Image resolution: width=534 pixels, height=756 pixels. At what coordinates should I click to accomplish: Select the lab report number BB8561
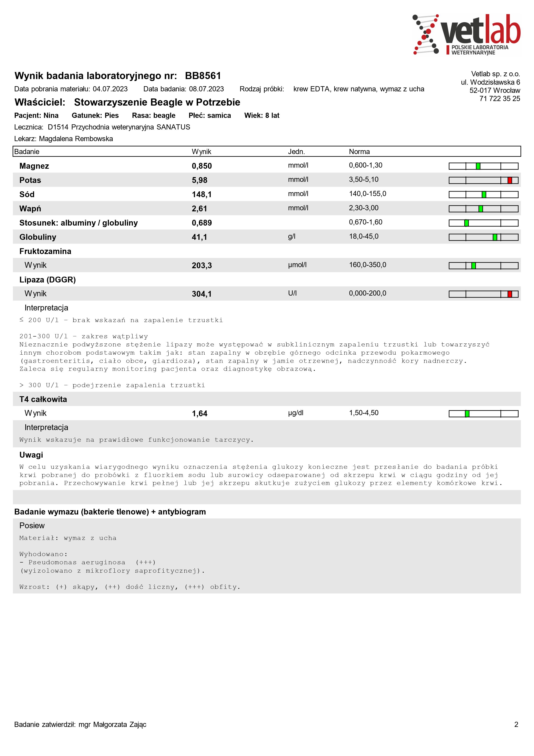coord(203,76)
